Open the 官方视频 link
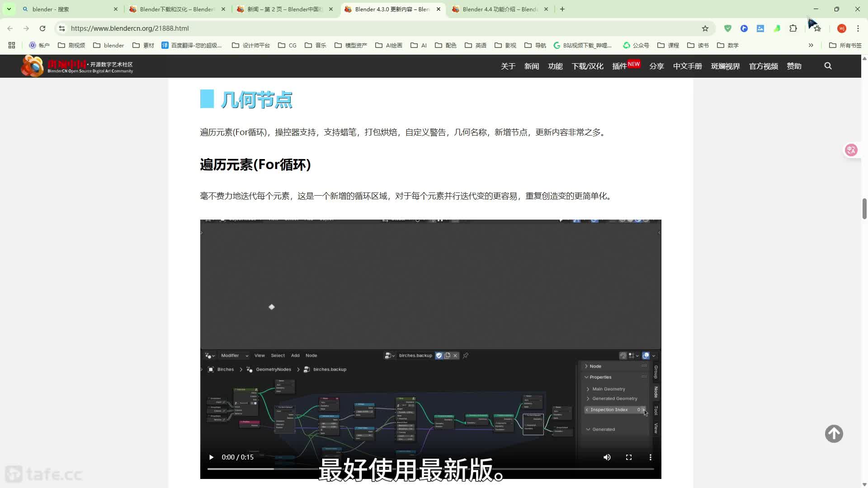This screenshot has width=868, height=488. [x=763, y=66]
